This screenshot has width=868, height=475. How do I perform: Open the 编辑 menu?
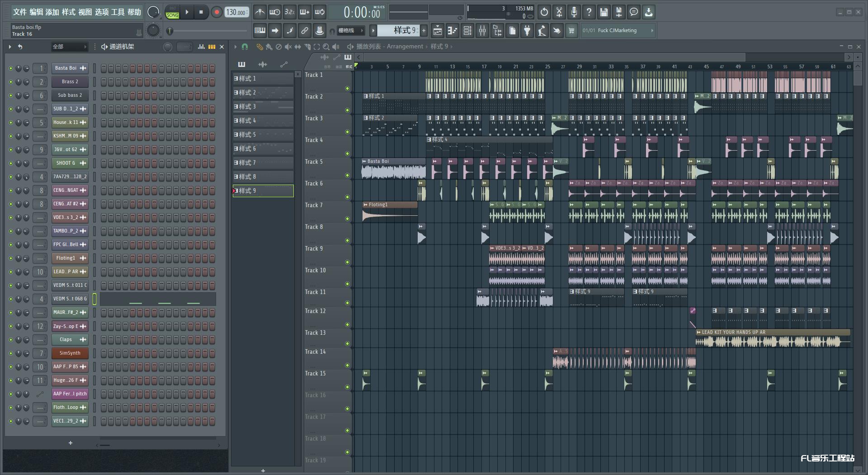[x=36, y=12]
